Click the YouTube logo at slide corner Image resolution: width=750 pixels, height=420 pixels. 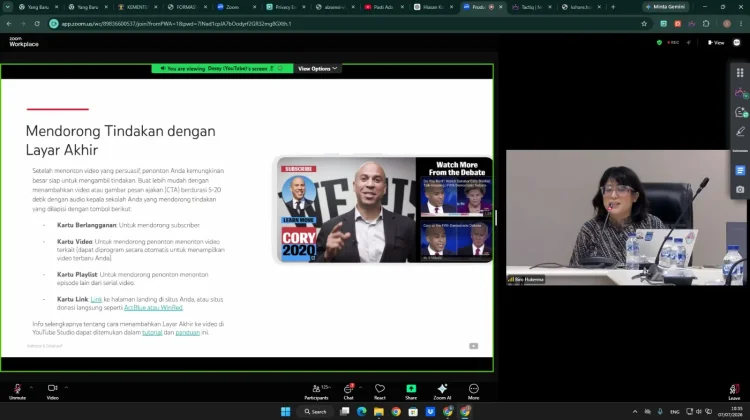point(474,346)
